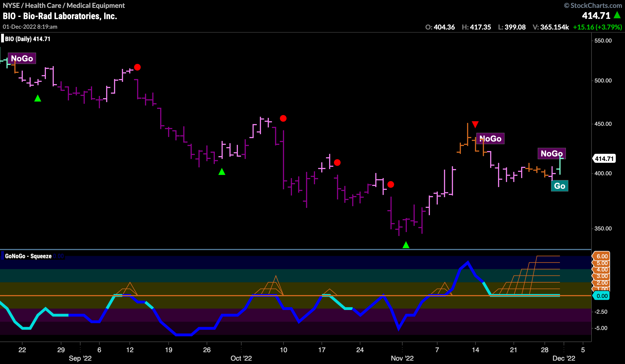
Task: Click the volume value V: 365.154k
Action: click(551, 27)
